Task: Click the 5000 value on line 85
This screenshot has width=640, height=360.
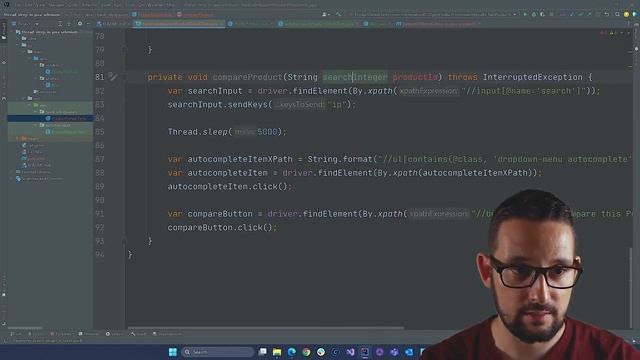Action: (267, 132)
